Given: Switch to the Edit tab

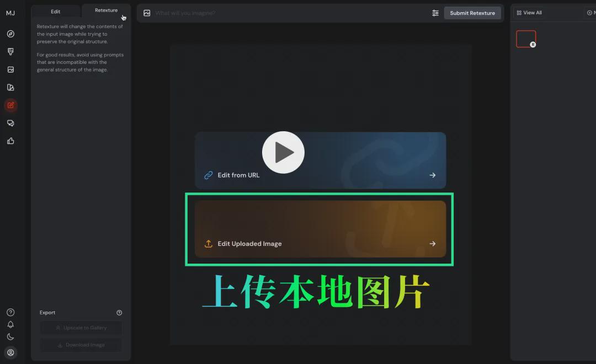Looking at the screenshot, I should [56, 11].
